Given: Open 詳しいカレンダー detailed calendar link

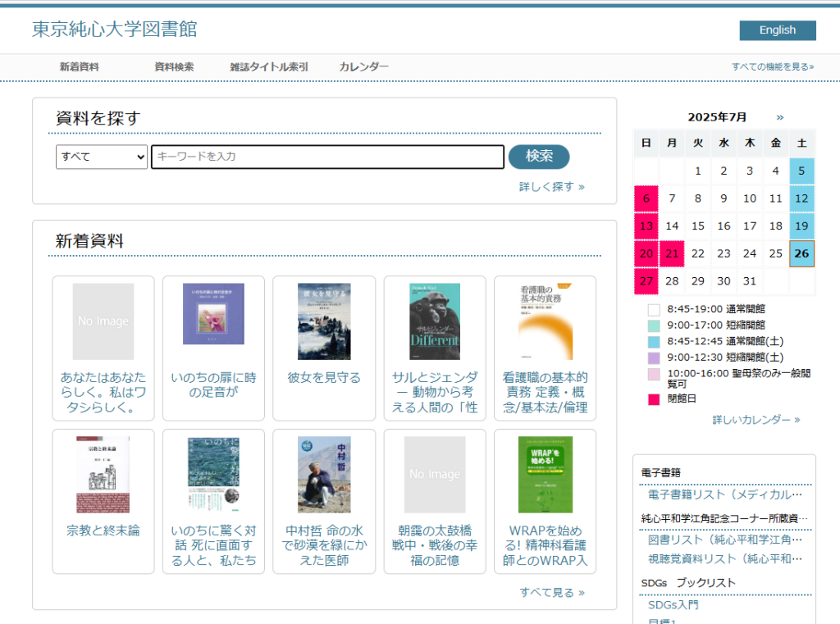Looking at the screenshot, I should pos(756,420).
